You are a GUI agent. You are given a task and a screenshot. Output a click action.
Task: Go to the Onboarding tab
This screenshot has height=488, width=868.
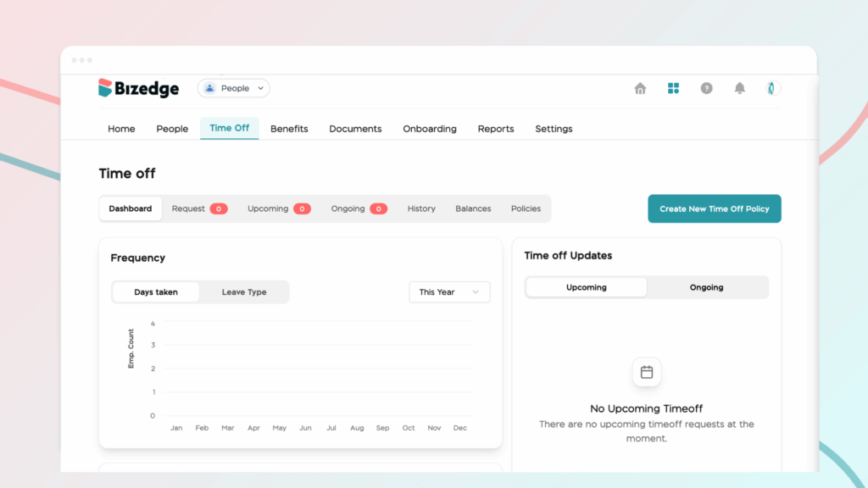pyautogui.click(x=430, y=129)
